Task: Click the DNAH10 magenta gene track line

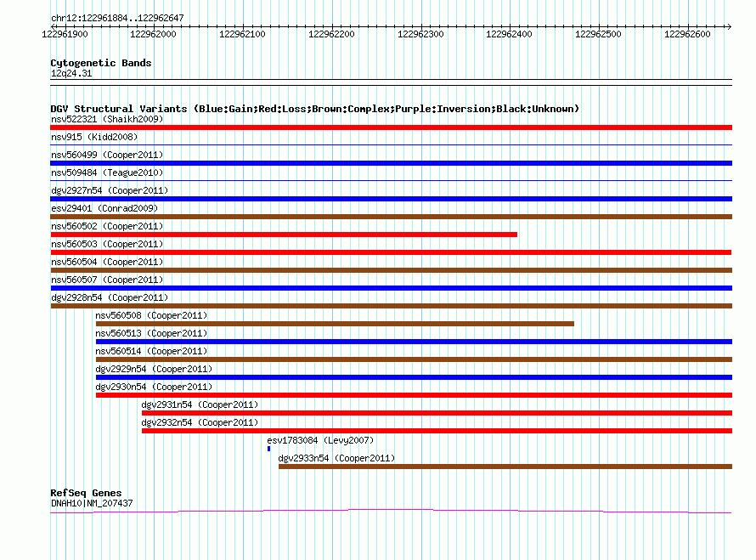Action: coord(391,511)
